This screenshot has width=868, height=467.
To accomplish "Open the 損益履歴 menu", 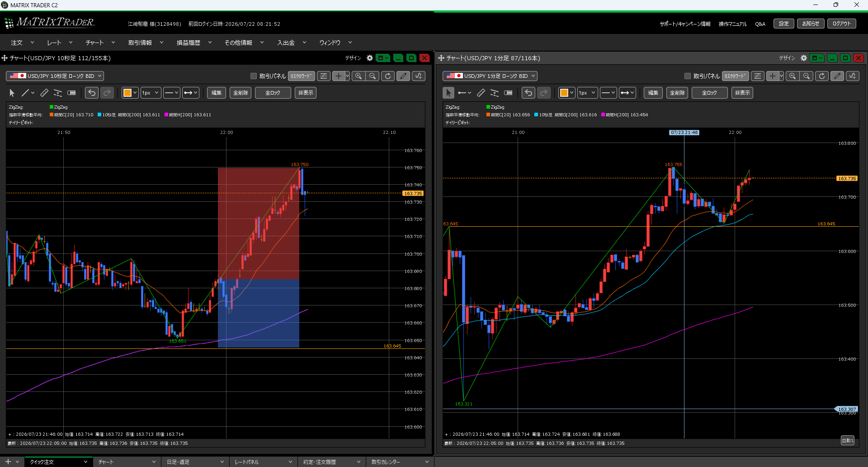I will pos(194,43).
